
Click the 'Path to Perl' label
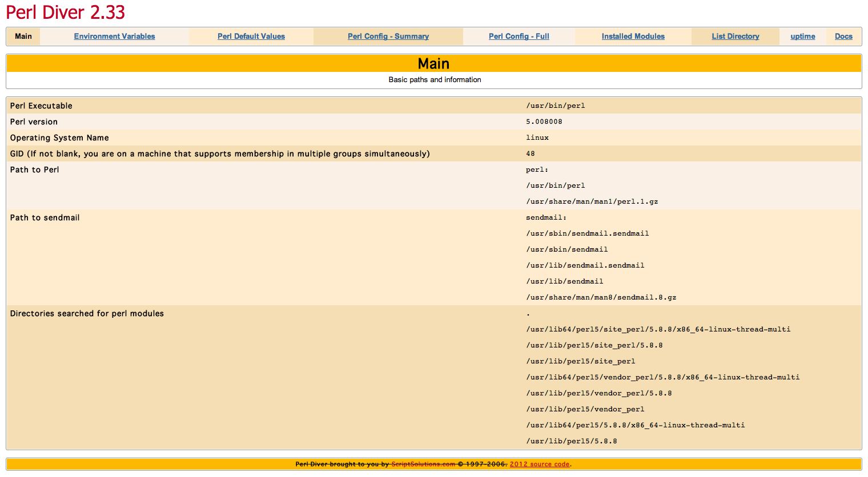34,170
